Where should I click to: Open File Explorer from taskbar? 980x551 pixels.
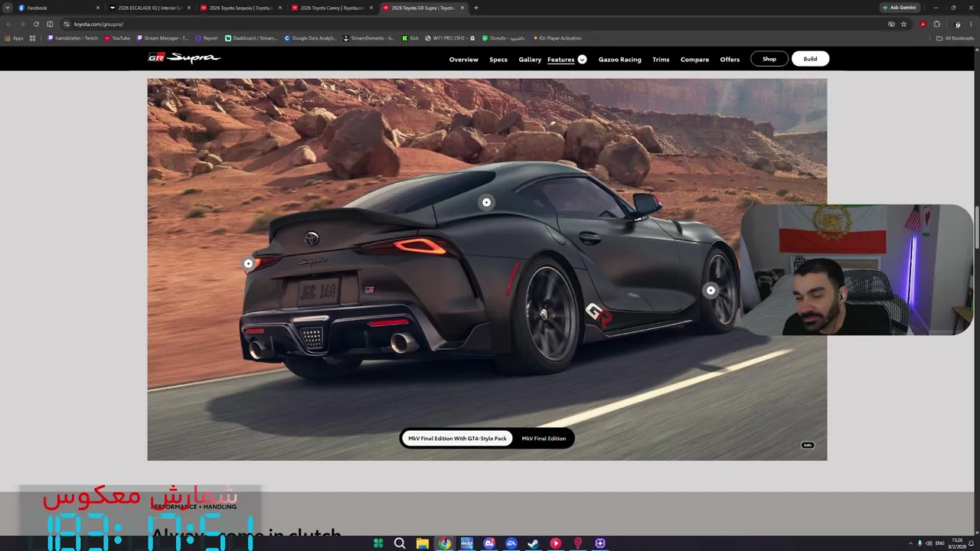(422, 543)
